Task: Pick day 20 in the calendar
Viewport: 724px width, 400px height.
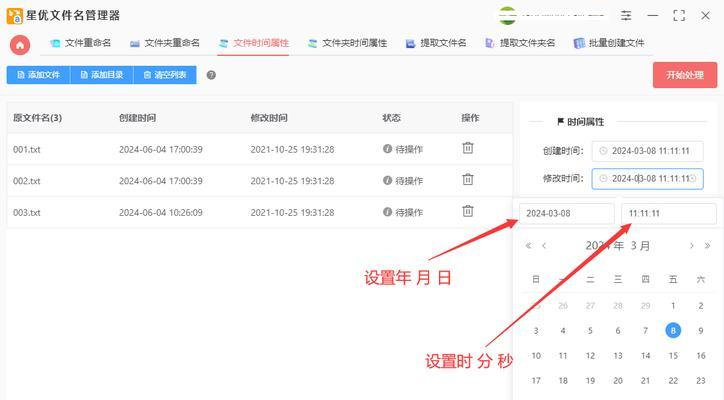Action: click(x=618, y=381)
